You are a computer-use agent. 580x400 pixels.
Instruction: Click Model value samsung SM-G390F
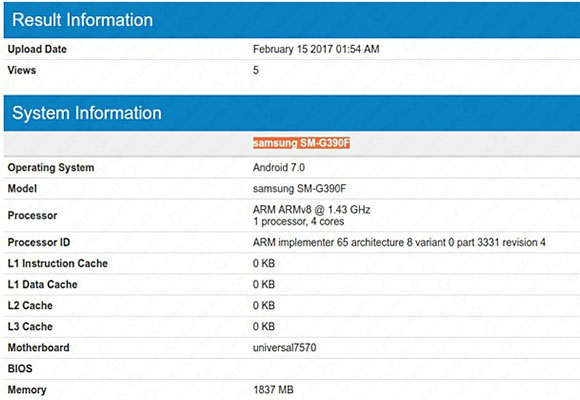point(300,189)
